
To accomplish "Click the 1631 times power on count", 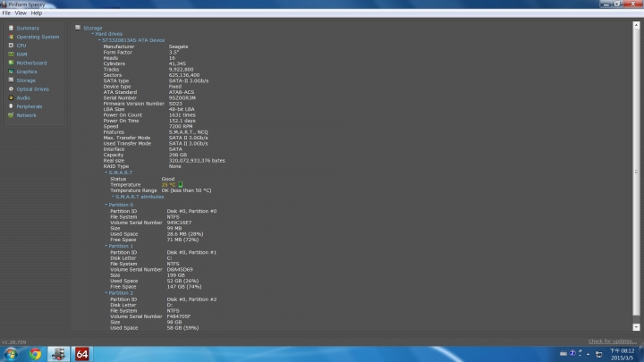I will tap(182, 115).
